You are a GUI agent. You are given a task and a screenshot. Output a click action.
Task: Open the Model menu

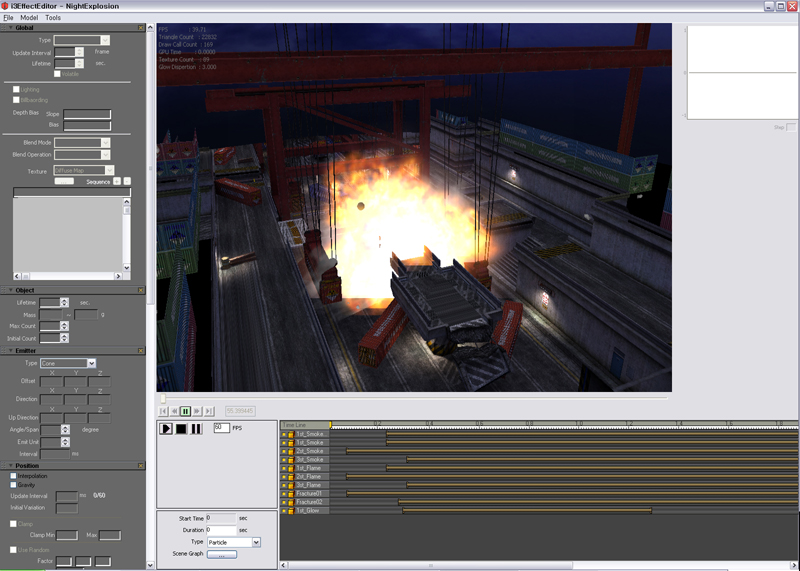pos(29,18)
